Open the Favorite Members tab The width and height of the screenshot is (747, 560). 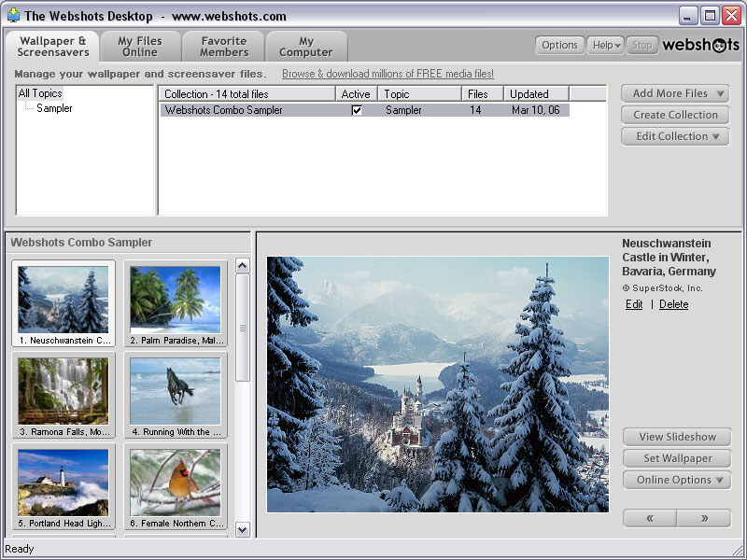pos(224,47)
